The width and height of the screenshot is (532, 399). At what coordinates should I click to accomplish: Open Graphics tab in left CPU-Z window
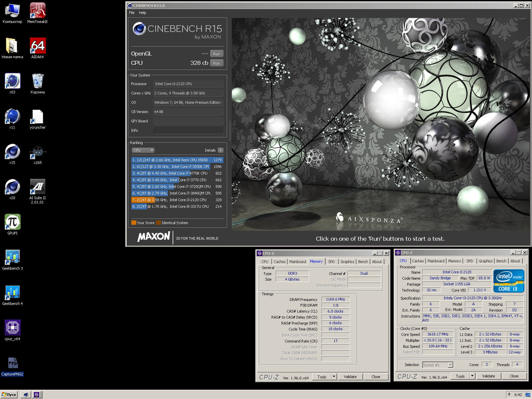pyautogui.click(x=347, y=262)
